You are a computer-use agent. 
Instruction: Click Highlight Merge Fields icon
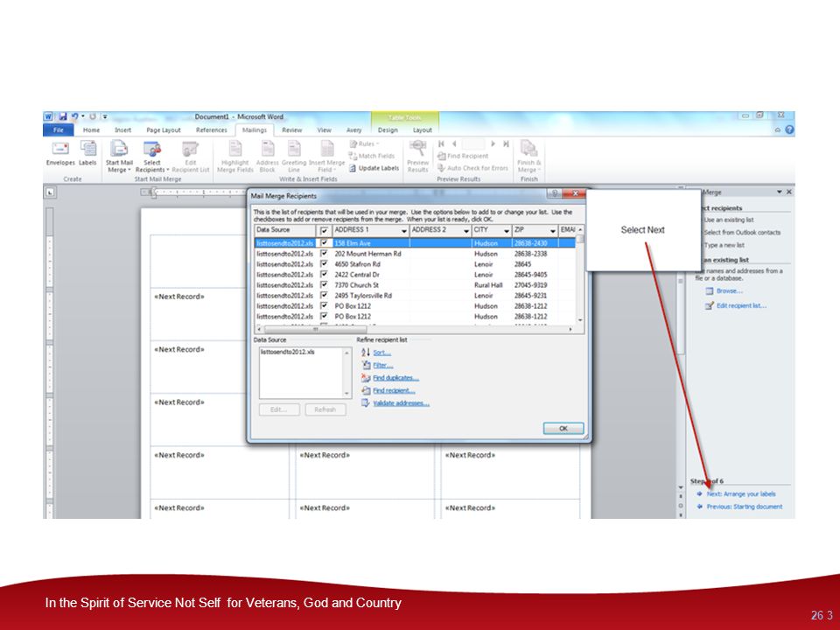[x=235, y=157]
